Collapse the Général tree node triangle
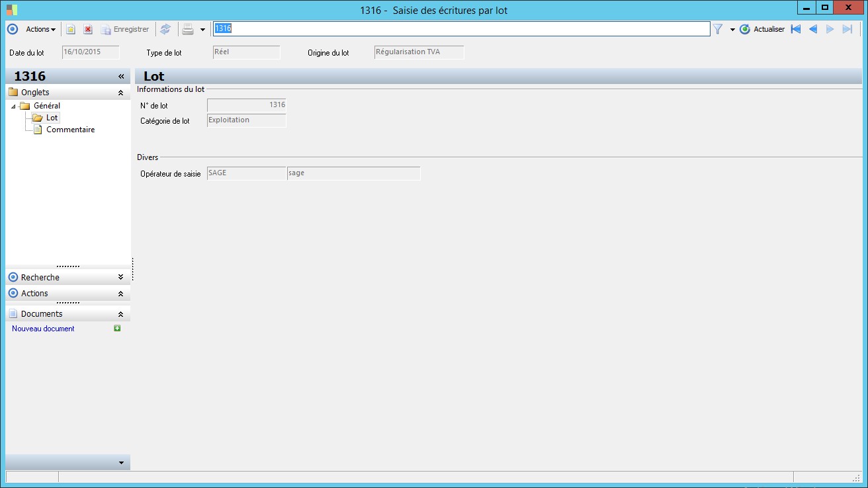 pos(13,106)
